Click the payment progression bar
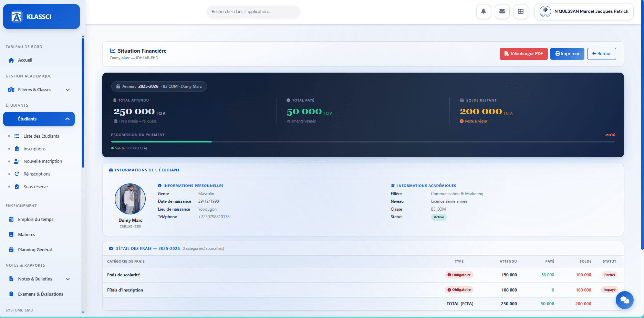 point(363,141)
